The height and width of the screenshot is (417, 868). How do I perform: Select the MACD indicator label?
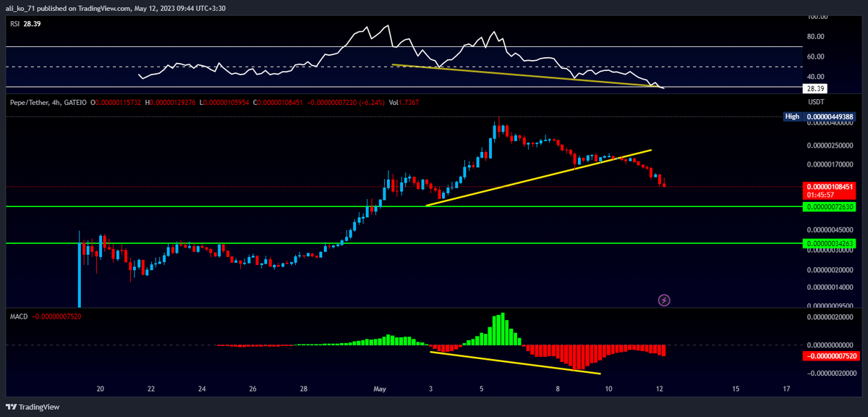tap(17, 316)
